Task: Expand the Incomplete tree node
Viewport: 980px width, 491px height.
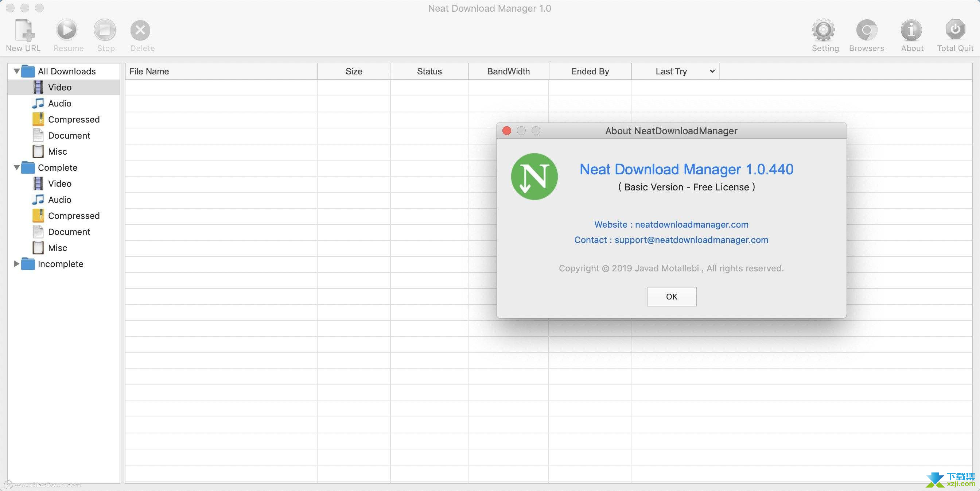Action: [16, 263]
